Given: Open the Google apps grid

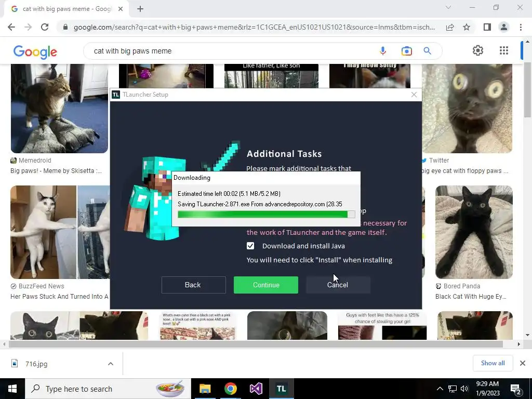Looking at the screenshot, I should (504, 50).
